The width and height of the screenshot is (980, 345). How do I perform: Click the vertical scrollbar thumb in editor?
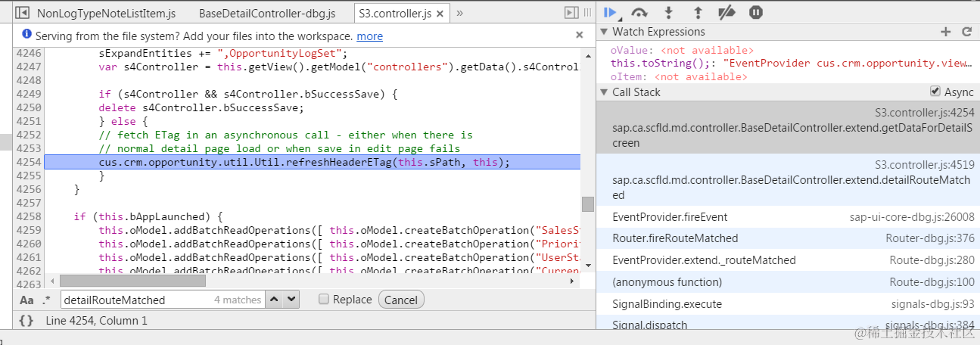587,204
